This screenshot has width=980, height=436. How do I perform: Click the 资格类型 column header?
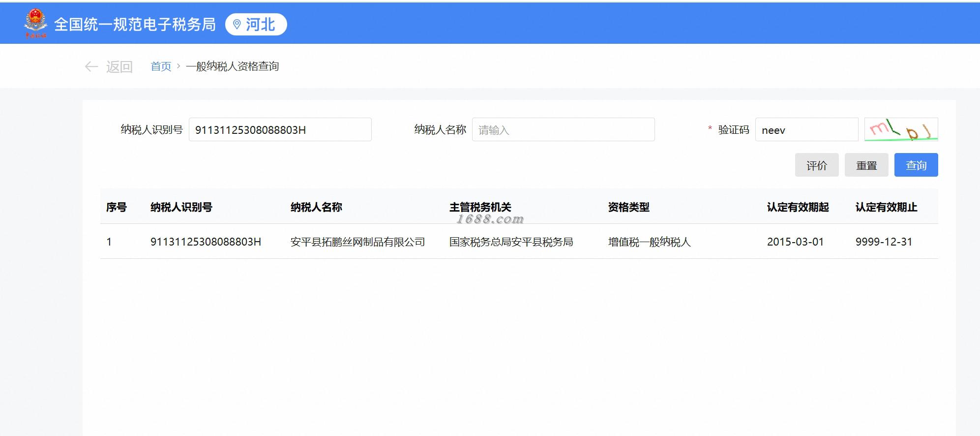pyautogui.click(x=629, y=207)
